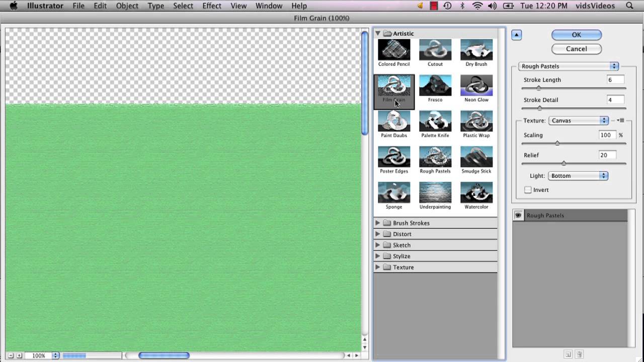The image size is (644, 362).
Task: Change the Canvas texture dropdown
Action: pos(603,120)
